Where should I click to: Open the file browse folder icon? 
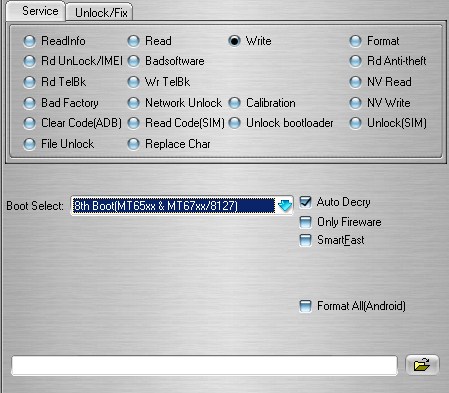pos(422,365)
